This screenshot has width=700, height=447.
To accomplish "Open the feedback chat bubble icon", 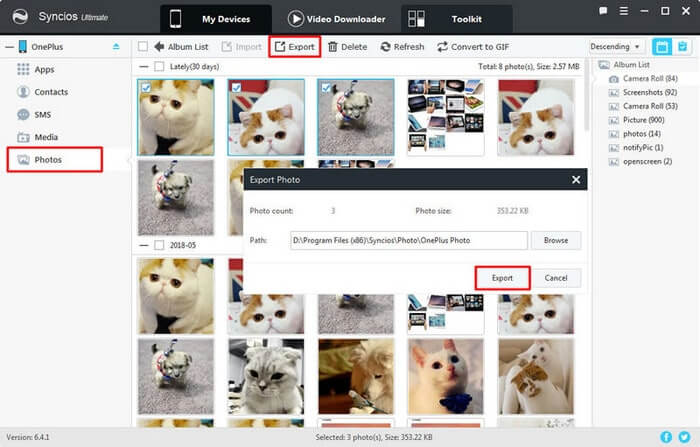I will click(x=603, y=11).
